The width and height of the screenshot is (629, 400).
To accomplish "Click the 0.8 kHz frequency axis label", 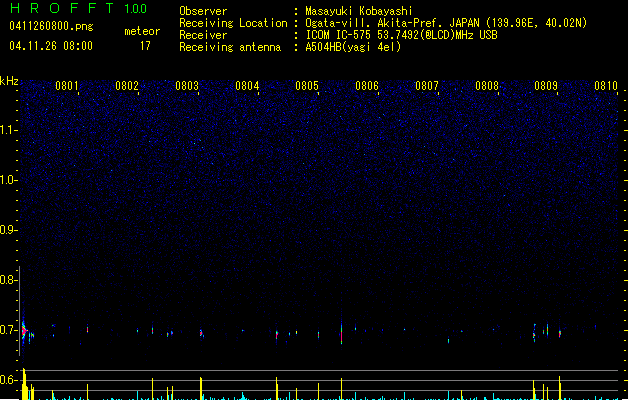I will (x=8, y=280).
